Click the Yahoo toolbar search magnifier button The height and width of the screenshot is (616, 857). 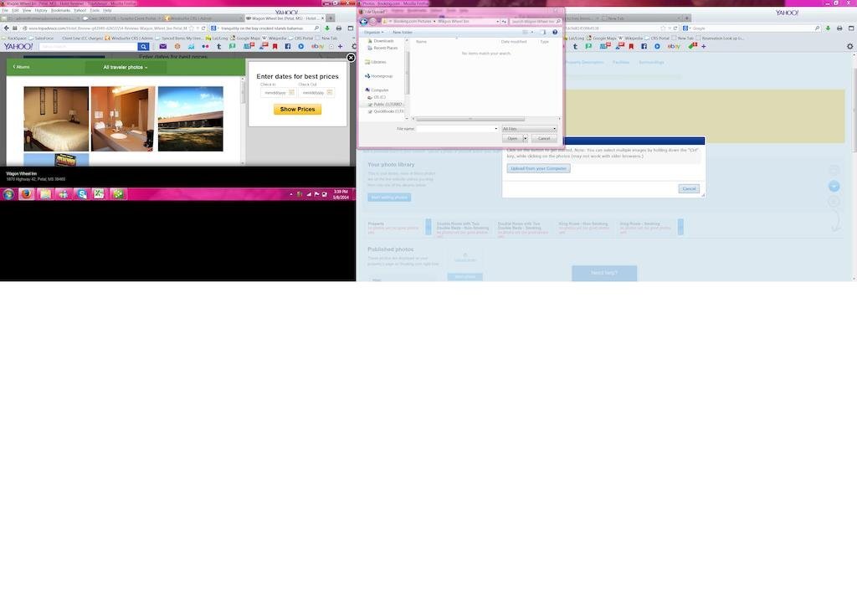pyautogui.click(x=143, y=47)
